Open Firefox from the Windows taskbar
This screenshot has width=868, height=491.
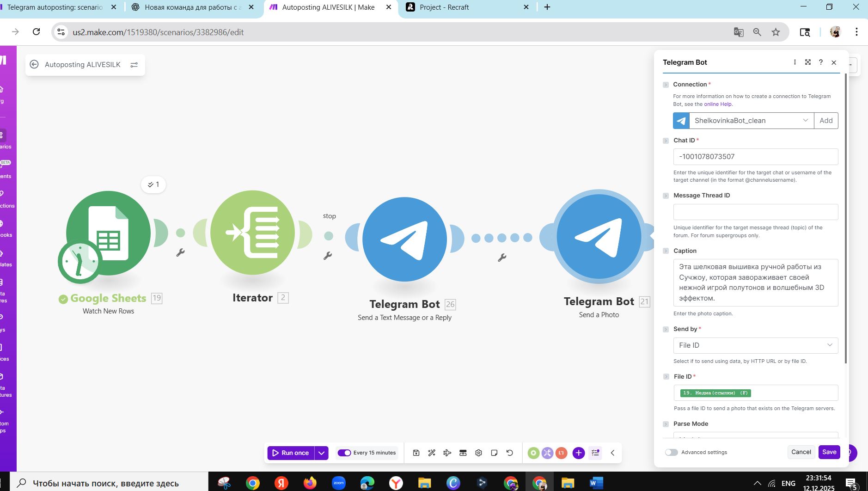coord(310,483)
